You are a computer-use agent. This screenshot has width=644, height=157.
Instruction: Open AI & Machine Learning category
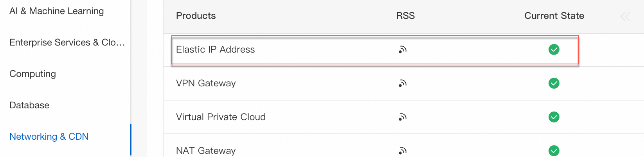point(57,11)
